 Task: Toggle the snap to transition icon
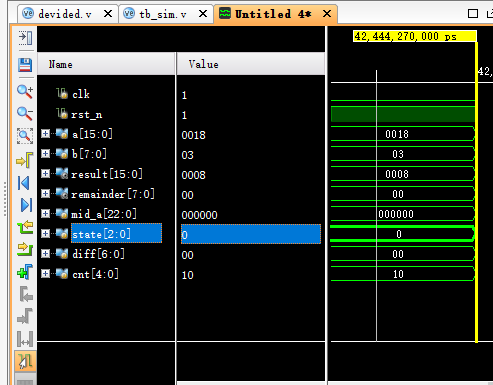25,362
